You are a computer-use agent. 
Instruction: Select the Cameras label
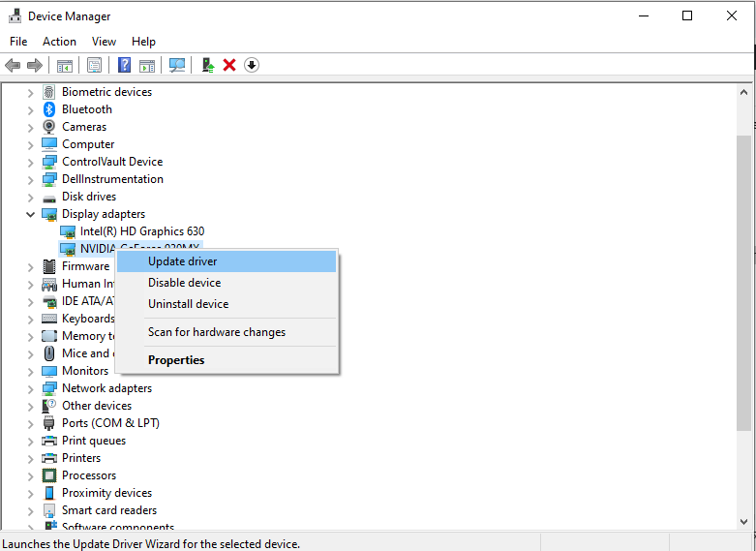[x=84, y=127]
